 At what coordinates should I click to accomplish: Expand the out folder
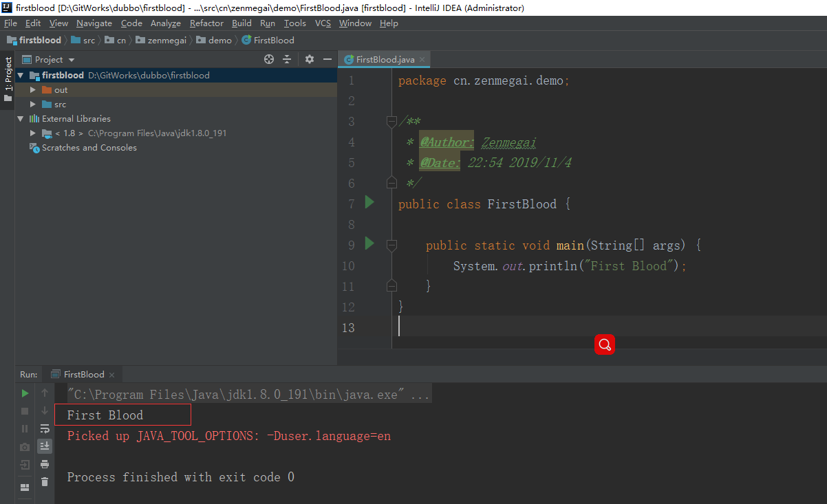pyautogui.click(x=32, y=89)
